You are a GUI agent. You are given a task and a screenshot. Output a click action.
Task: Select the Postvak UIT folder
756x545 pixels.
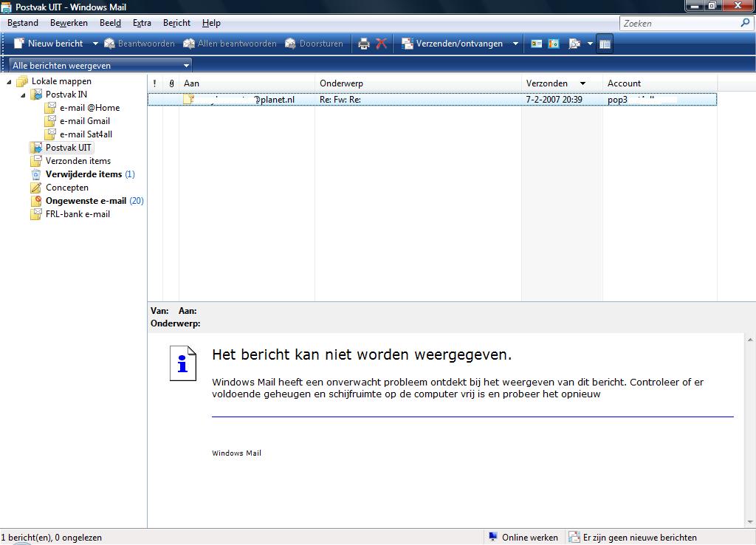pyautogui.click(x=68, y=148)
